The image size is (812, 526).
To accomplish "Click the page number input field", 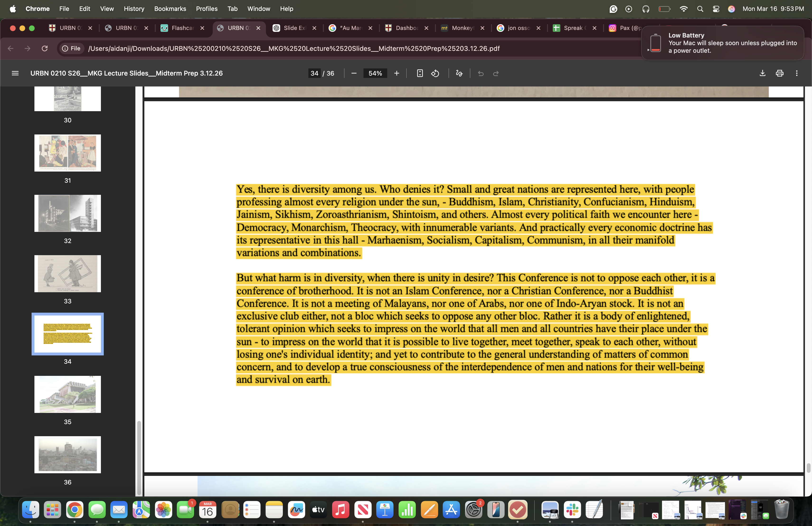I will 314,73.
